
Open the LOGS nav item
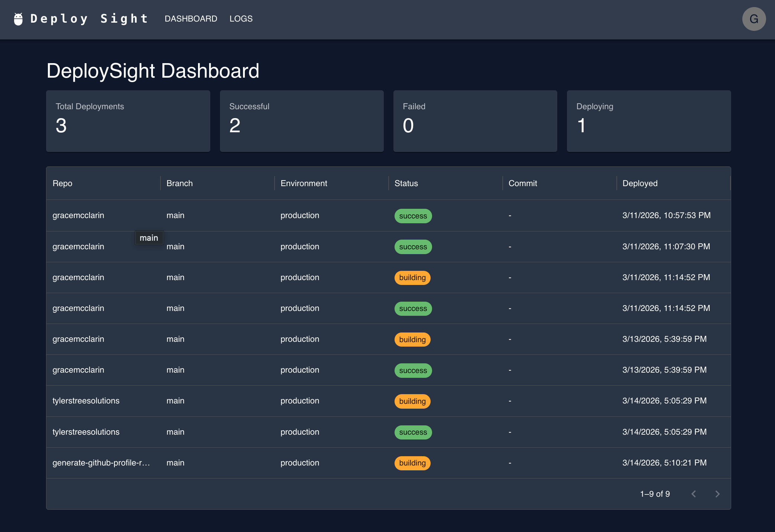pos(241,19)
